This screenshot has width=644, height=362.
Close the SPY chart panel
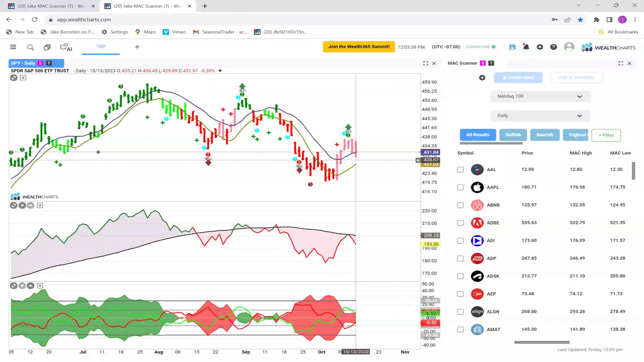pos(434,63)
